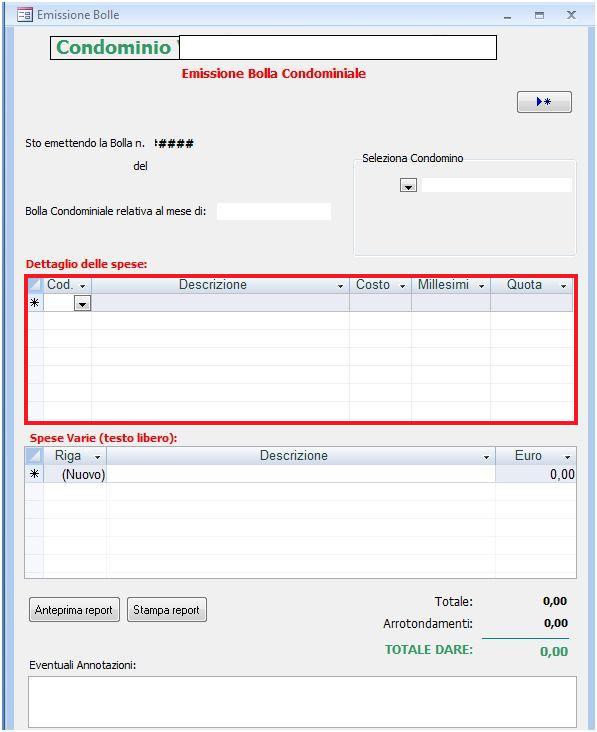Open the Costo column header arrow
Image resolution: width=597 pixels, height=732 pixels.
click(402, 285)
